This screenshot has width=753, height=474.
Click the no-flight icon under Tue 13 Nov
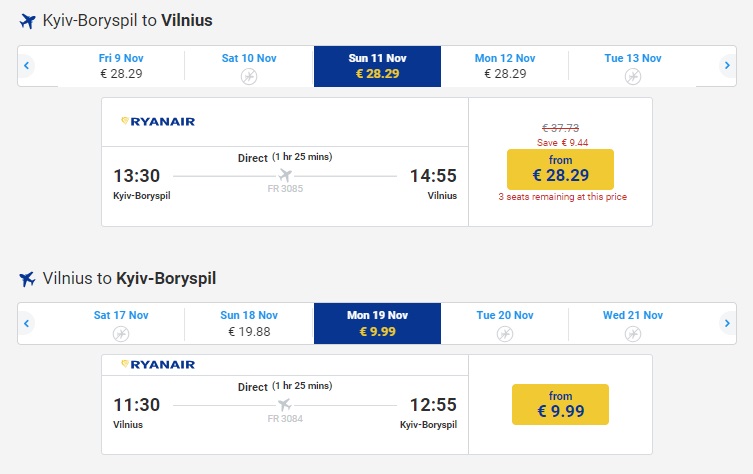tap(633, 76)
